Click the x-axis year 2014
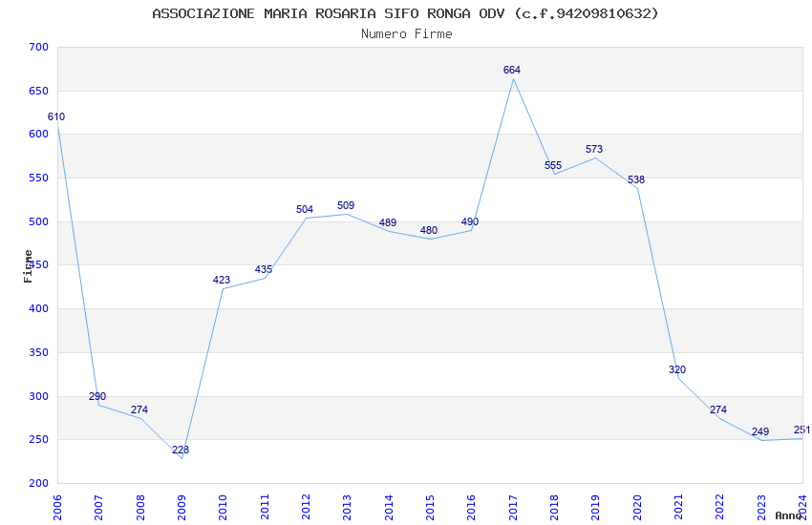 click(389, 507)
